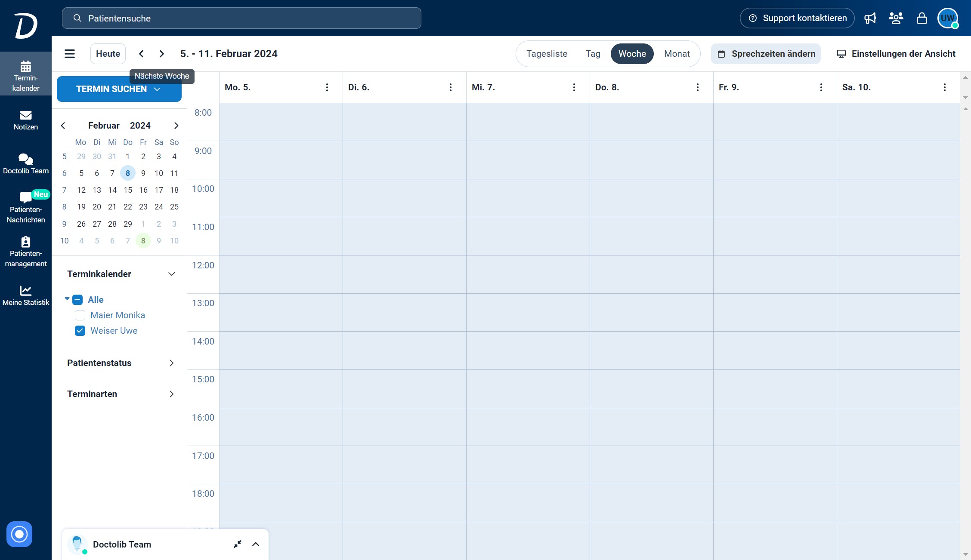The height and width of the screenshot is (560, 971).
Task: Mini calendar previous month arrow
Action: [63, 126]
